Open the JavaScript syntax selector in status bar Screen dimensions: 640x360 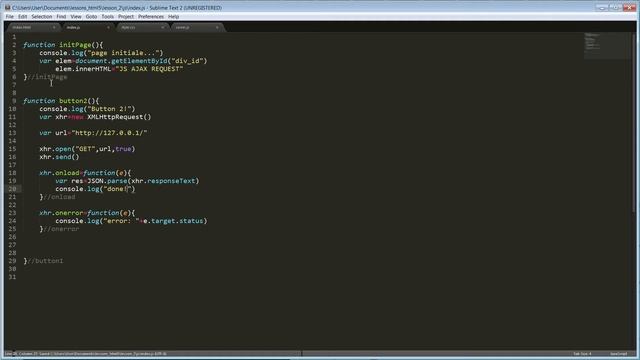tap(618, 354)
